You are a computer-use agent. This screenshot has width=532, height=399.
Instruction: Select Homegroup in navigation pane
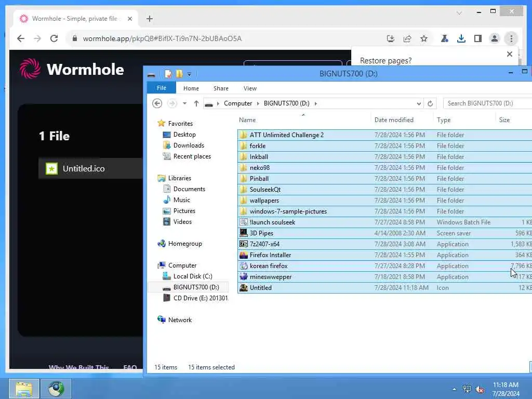pyautogui.click(x=185, y=244)
